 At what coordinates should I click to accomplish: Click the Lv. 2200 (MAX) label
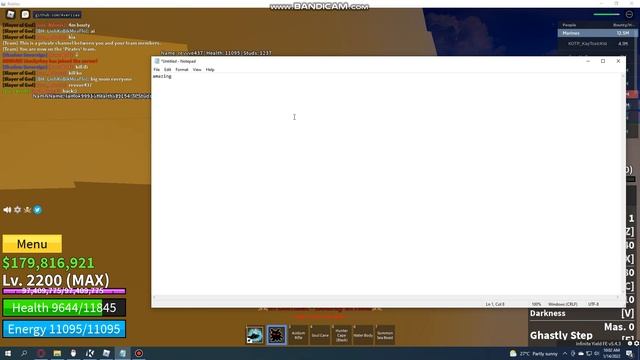click(56, 280)
